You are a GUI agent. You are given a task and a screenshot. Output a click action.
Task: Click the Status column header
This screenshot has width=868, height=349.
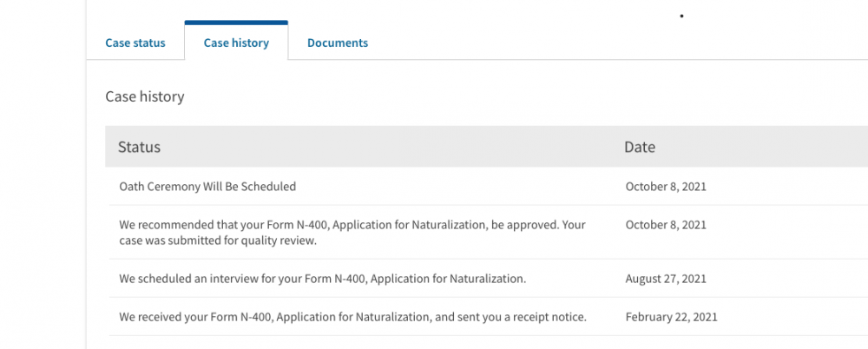coord(139,147)
